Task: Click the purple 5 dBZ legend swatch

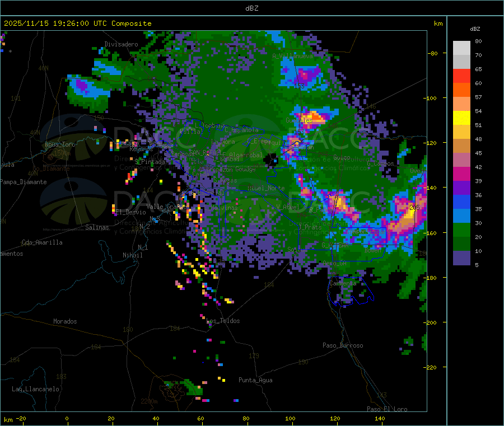Action: pyautogui.click(x=461, y=258)
